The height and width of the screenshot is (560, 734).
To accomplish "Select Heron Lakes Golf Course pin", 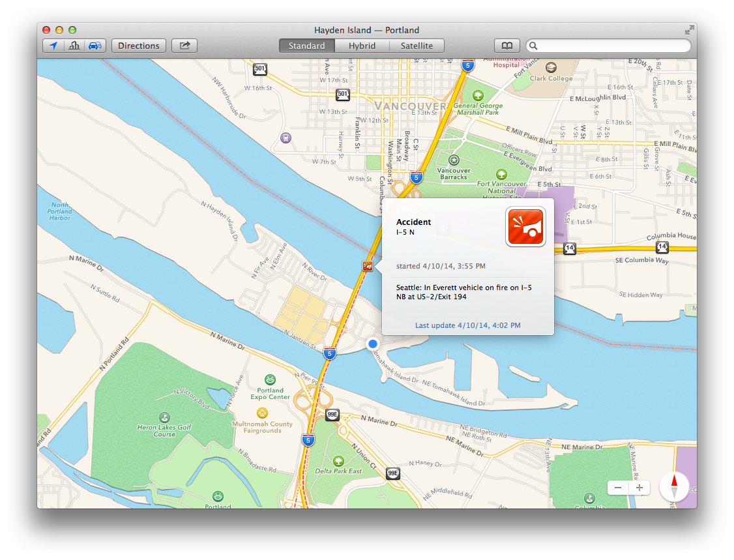I will point(164,417).
